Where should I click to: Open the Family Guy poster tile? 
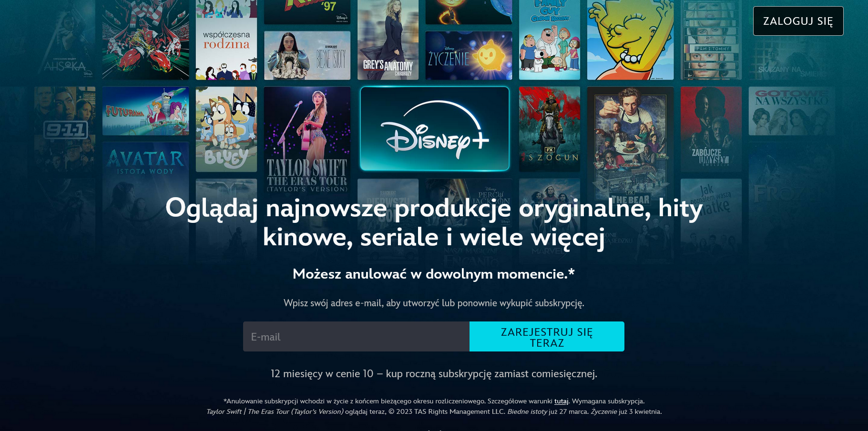click(550, 40)
